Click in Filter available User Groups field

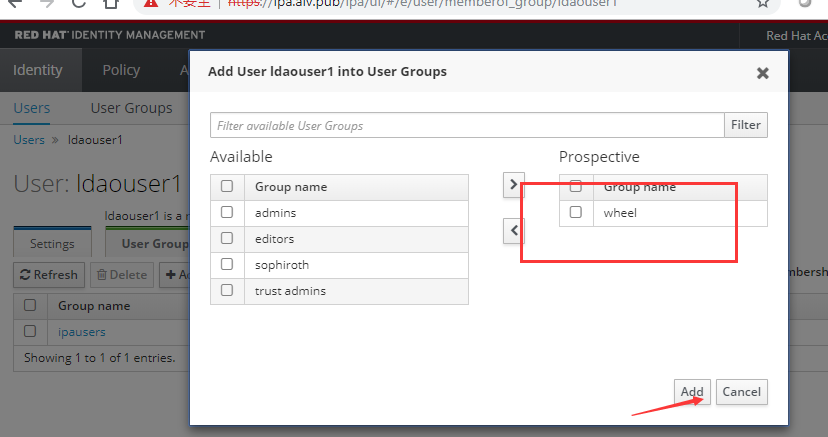click(x=467, y=125)
